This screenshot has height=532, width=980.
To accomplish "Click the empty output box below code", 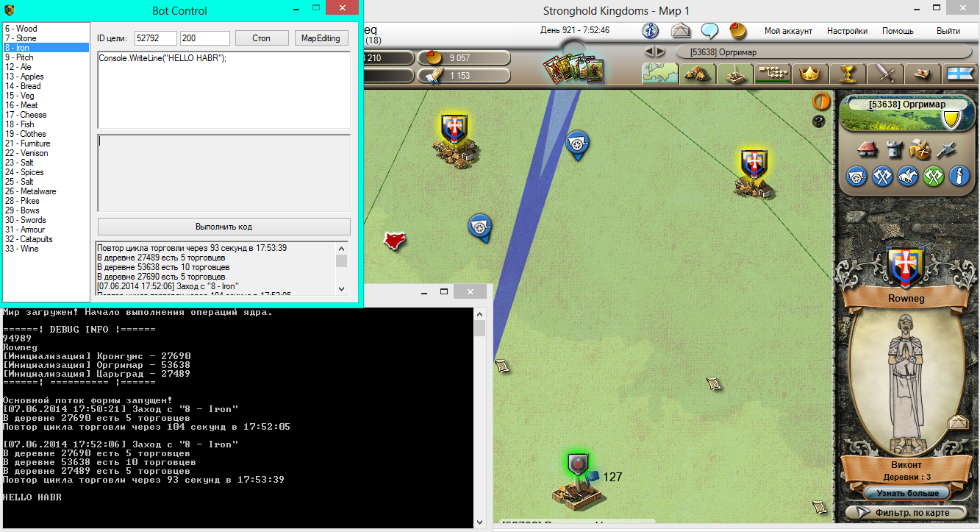I will click(x=224, y=173).
